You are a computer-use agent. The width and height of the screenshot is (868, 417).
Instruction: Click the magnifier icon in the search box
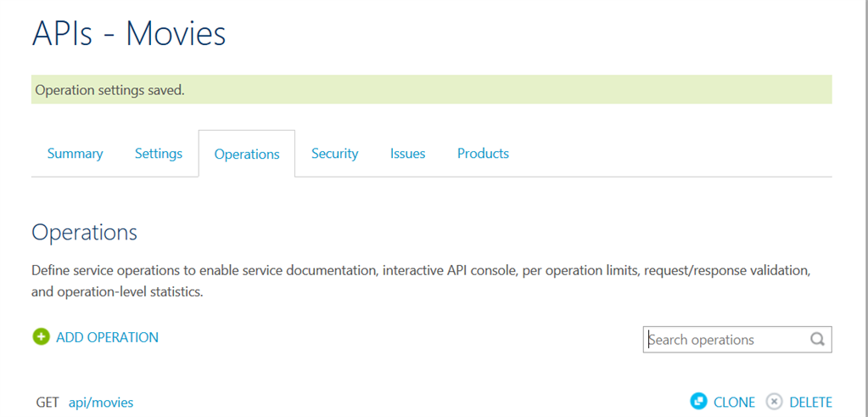[x=817, y=340]
